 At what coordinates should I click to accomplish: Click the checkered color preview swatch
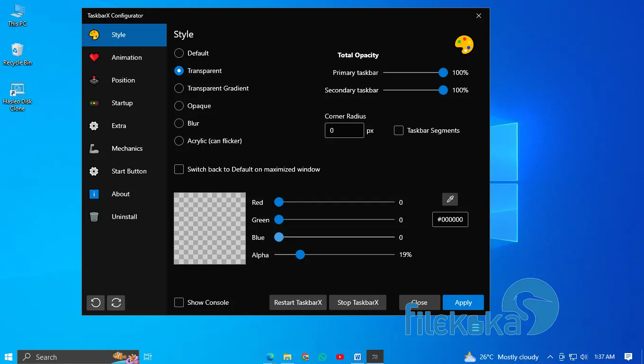(210, 228)
